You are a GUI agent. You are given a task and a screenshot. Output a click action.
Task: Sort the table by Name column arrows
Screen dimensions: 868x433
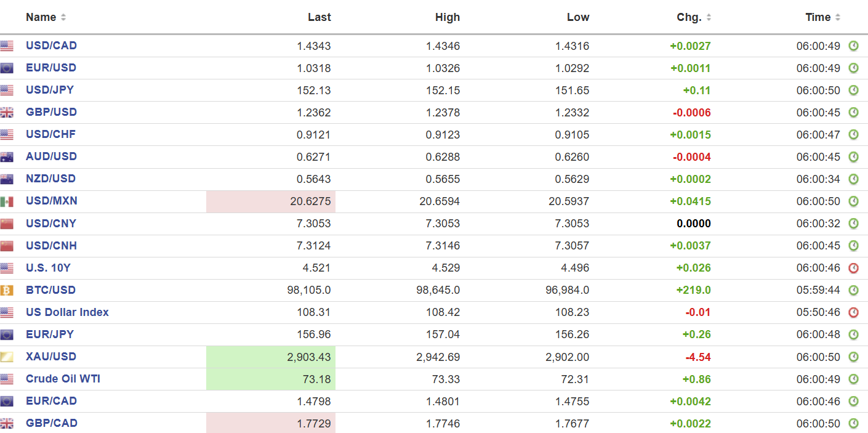(x=63, y=17)
